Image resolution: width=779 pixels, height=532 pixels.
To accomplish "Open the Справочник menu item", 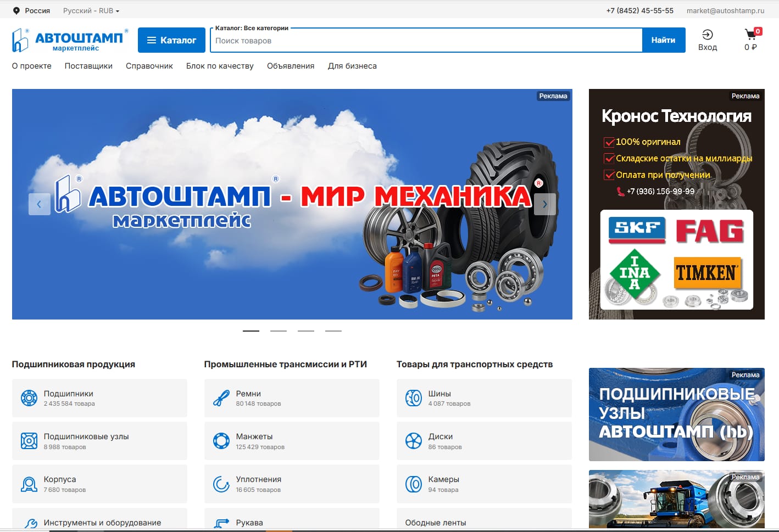I will pos(149,66).
